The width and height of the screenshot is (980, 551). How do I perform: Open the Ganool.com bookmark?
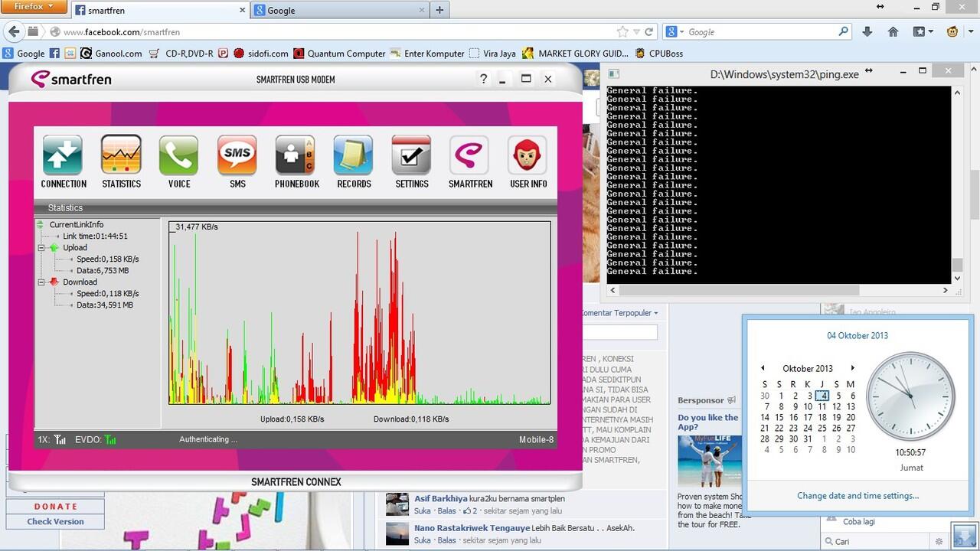pos(111,54)
